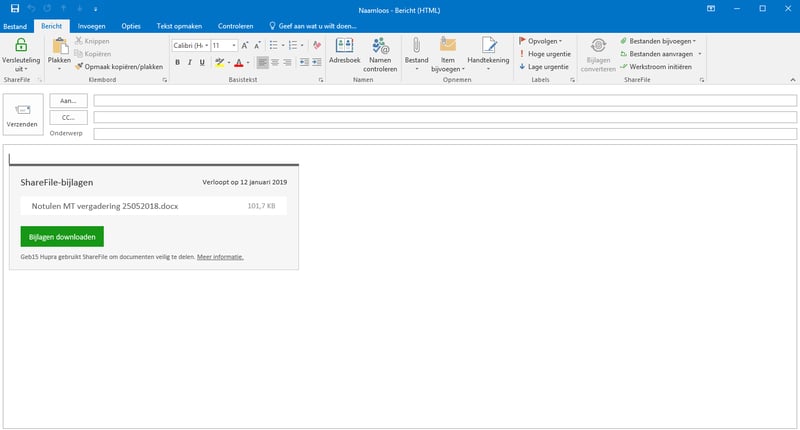Open the font color dropdown arrow
Viewport: 800px width, 430px height.
[248, 62]
